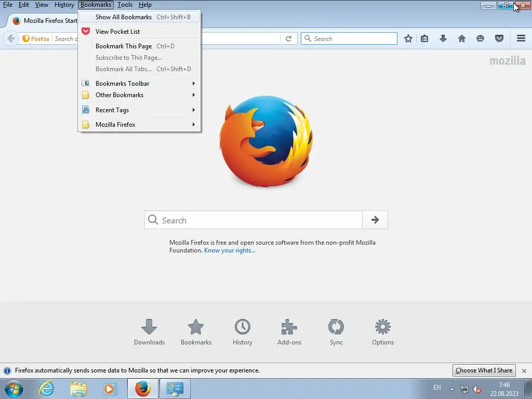Image resolution: width=532 pixels, height=399 pixels.
Task: Open the Hello chat smiley icon
Action: pyautogui.click(x=480, y=38)
